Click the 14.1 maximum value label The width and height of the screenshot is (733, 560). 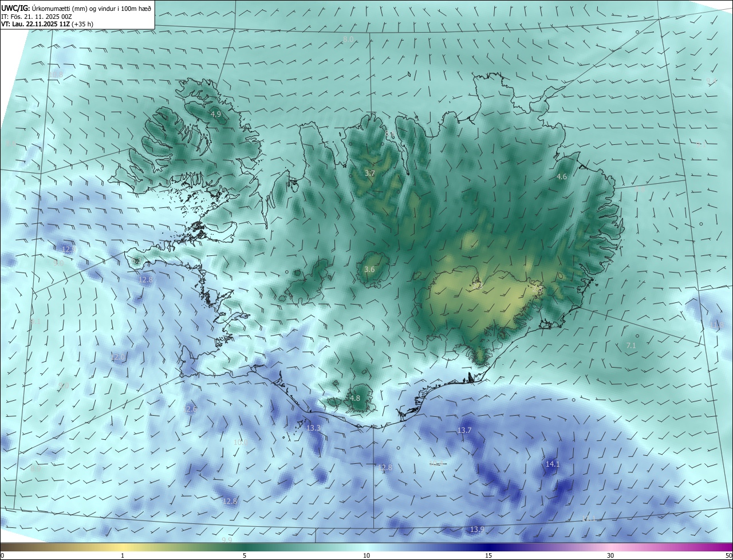click(553, 464)
